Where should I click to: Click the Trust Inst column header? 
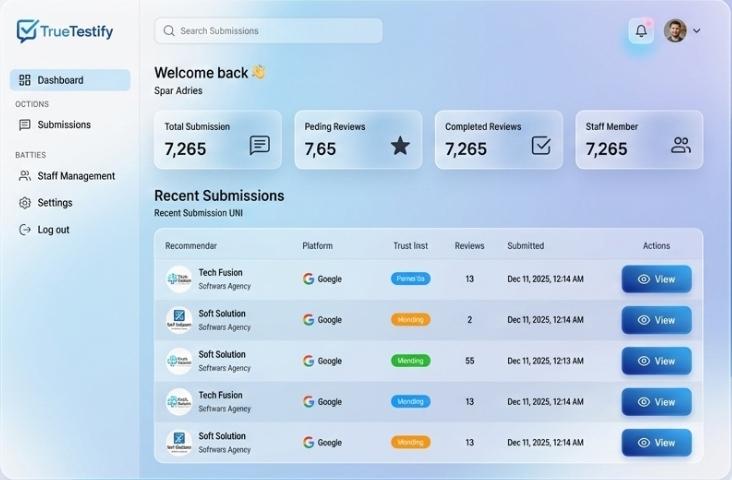tap(410, 246)
